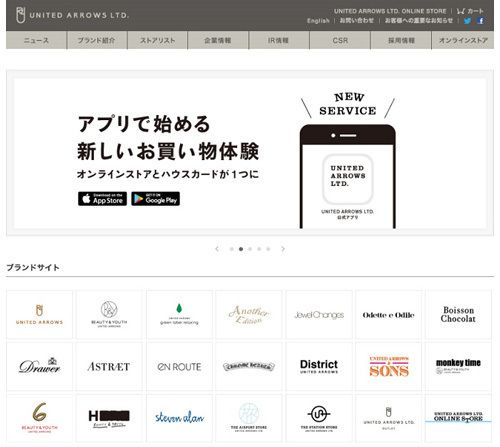Open the Boisson Chocolat brand tile
500x447 pixels.
458,315
